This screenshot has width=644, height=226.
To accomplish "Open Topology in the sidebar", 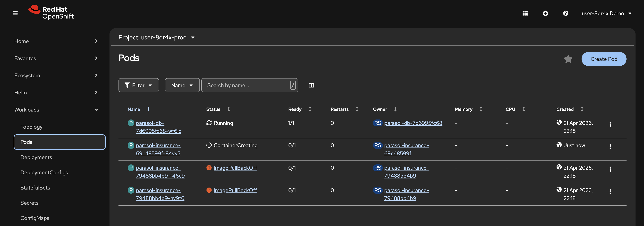I will pos(31,127).
